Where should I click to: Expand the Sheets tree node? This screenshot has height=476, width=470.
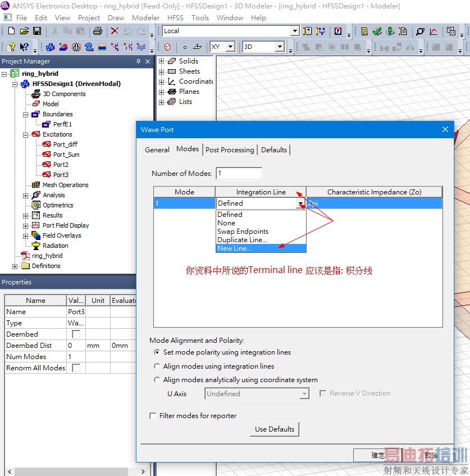click(x=161, y=71)
